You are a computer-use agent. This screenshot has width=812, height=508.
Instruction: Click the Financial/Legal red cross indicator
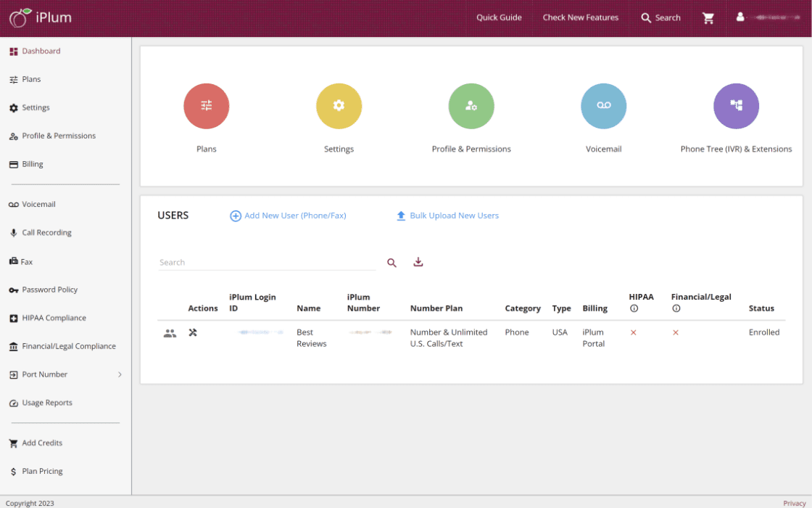coord(675,332)
